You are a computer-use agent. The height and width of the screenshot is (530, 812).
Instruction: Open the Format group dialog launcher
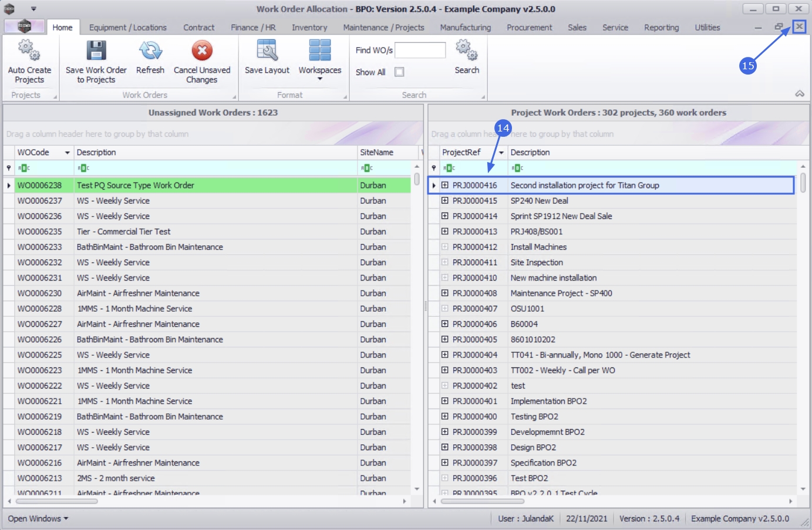[x=345, y=97]
